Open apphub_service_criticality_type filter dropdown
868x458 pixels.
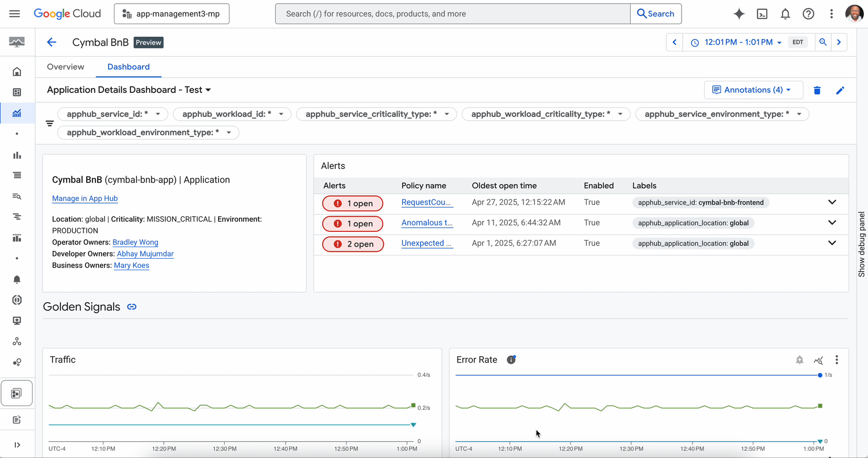[377, 114]
